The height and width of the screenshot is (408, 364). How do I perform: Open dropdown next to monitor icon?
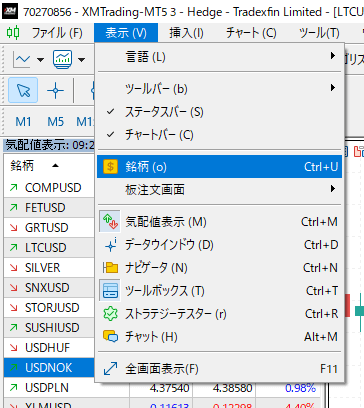(81, 60)
